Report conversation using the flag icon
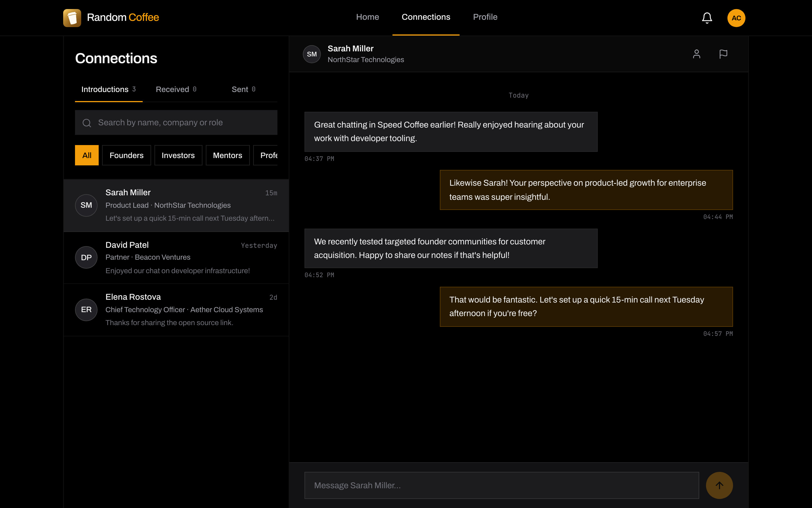This screenshot has width=812, height=508. pos(723,54)
